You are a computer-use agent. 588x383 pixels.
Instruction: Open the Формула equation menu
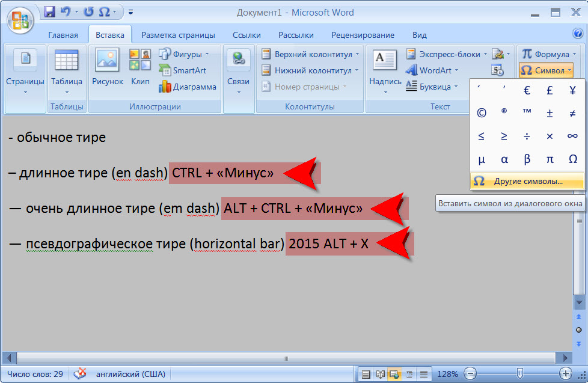pos(549,54)
